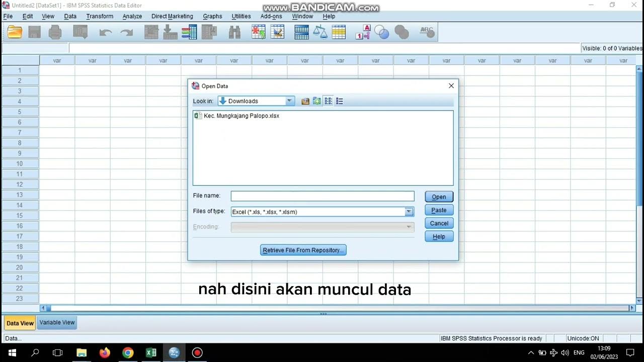Select row 10 header in data grid
Screen dimensions: 644x362
[20, 163]
